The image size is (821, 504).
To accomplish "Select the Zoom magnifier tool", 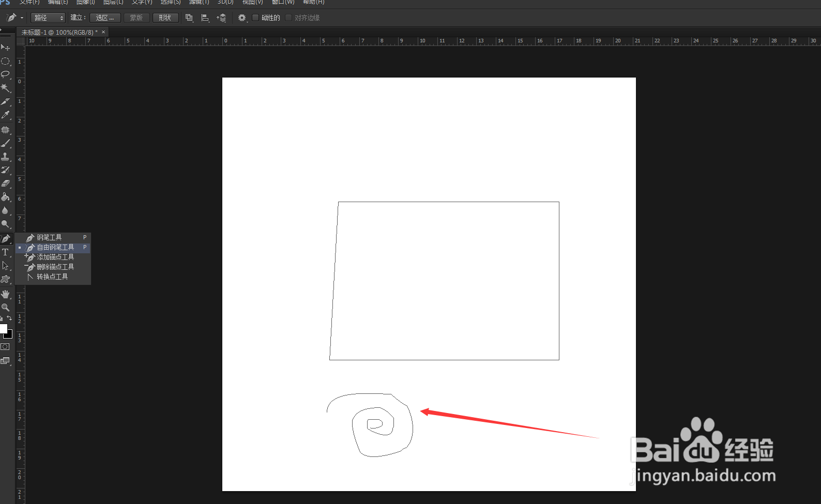I will pos(5,308).
